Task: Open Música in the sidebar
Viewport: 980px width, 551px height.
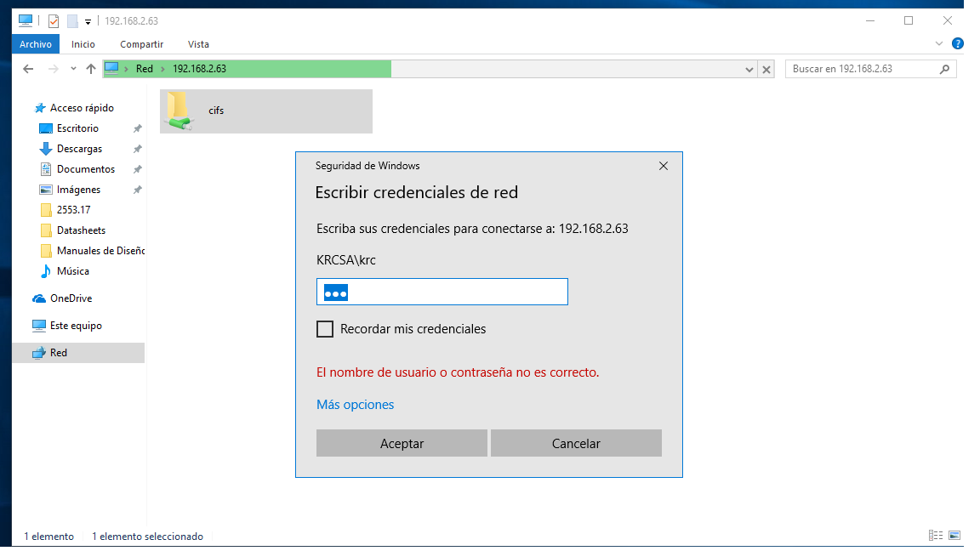Action: pos(72,271)
